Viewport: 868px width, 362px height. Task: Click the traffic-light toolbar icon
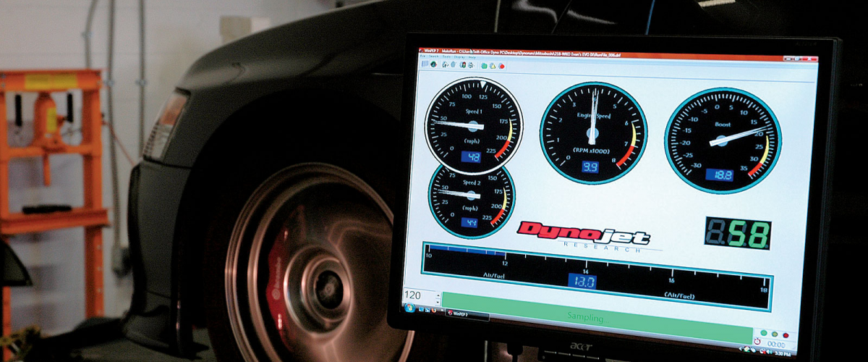click(463, 65)
